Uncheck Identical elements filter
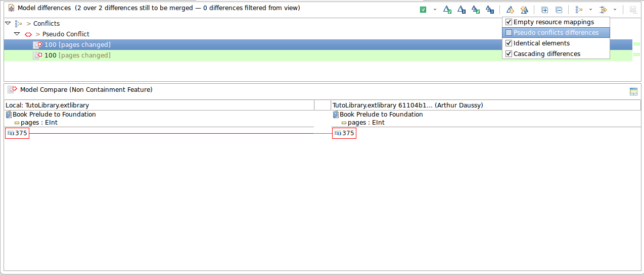This screenshot has width=644, height=275. tap(509, 43)
